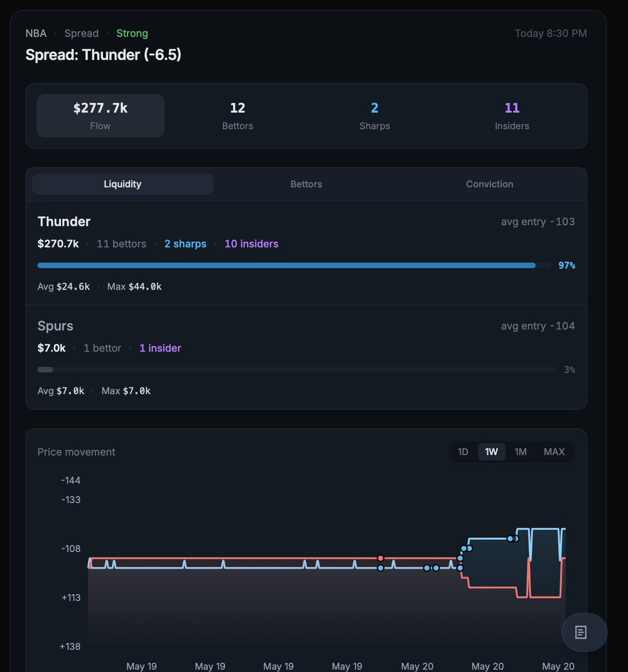Click the '$270.7k' Thunder amount

point(58,244)
